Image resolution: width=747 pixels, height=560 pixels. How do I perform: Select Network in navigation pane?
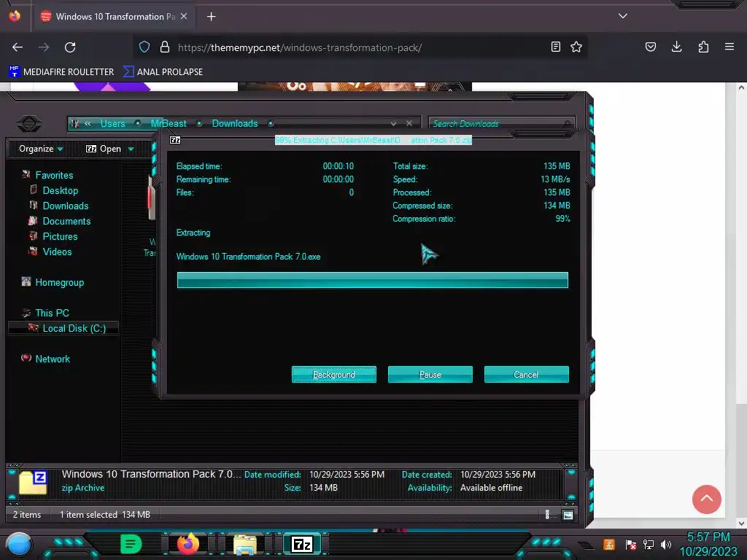53,359
